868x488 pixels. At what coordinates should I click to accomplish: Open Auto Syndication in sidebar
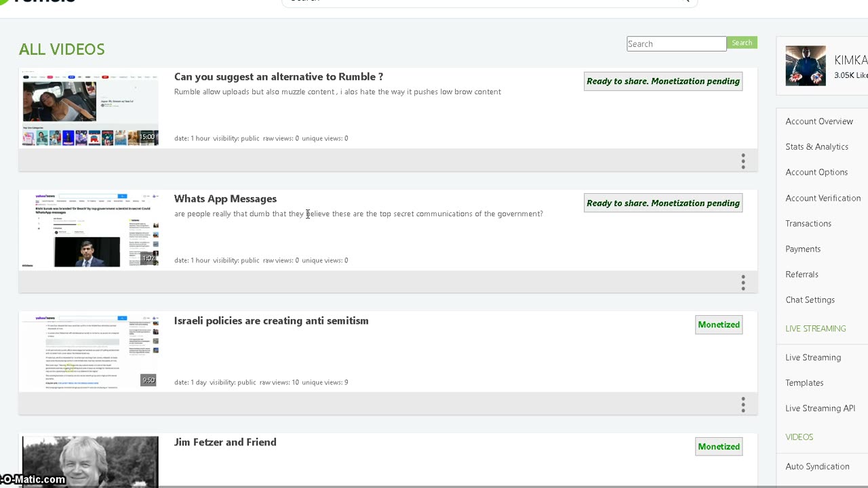click(817, 466)
